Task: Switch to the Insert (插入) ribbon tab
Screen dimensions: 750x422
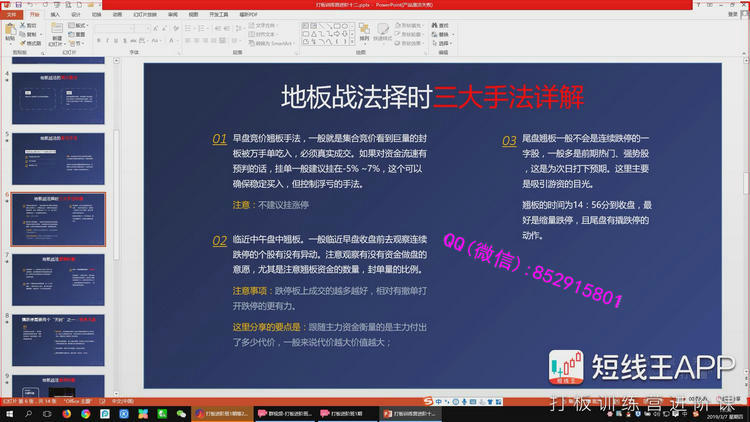Action: 55,15
